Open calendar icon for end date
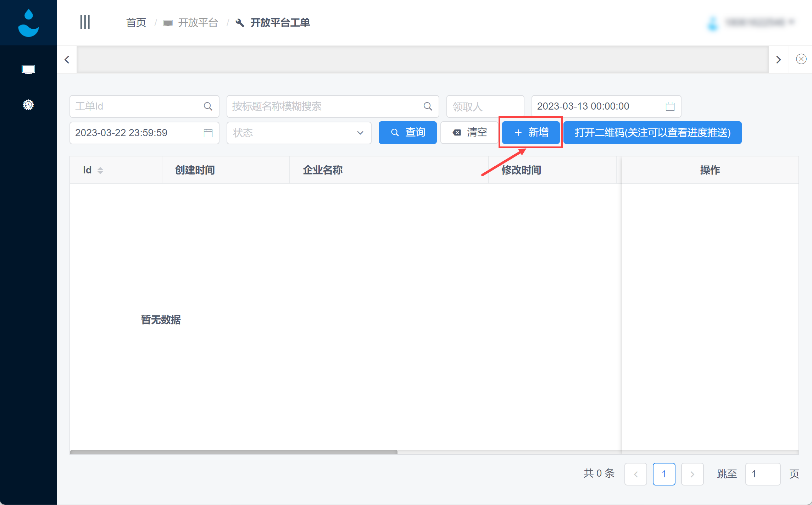Image resolution: width=812 pixels, height=505 pixels. point(208,133)
